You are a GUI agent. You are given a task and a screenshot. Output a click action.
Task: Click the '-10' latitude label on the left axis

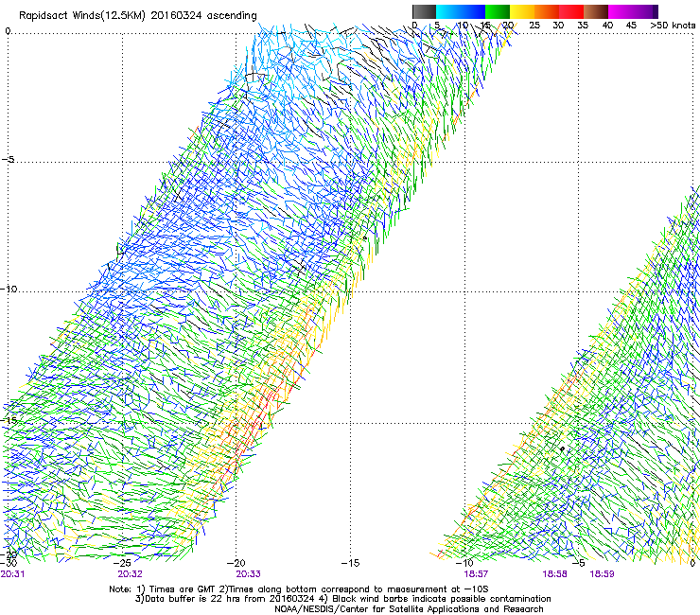pos(9,289)
